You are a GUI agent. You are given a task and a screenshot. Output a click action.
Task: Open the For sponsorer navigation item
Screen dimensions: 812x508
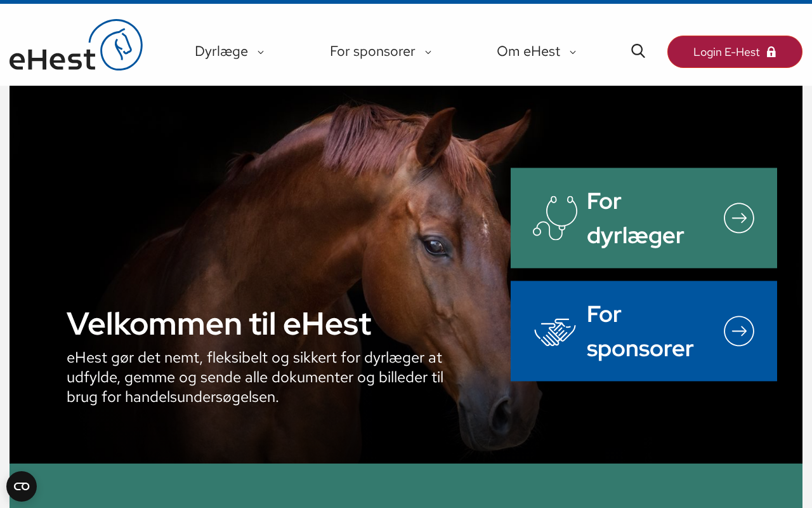point(372,51)
